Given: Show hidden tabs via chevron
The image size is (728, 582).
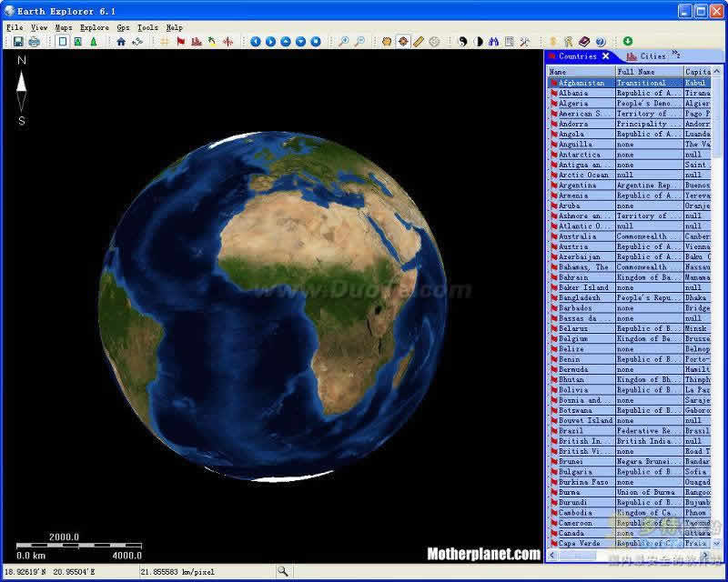Looking at the screenshot, I should pos(676,55).
